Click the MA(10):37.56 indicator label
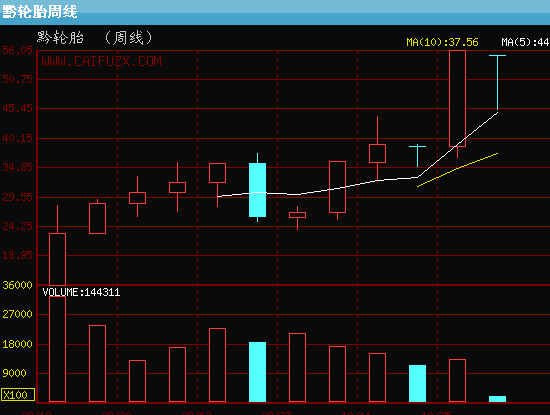Screen dimensions: 550x415 [x=442, y=42]
